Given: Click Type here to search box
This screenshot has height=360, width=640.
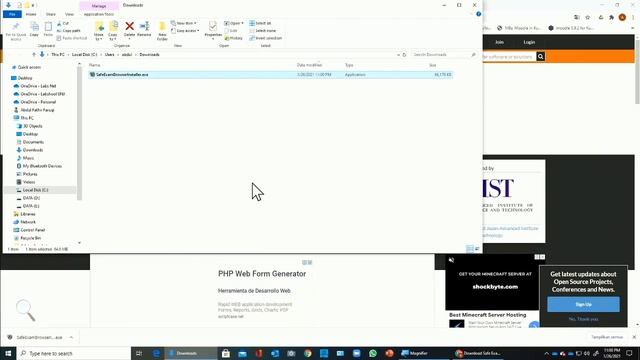Looking at the screenshot, I should (x=74, y=353).
